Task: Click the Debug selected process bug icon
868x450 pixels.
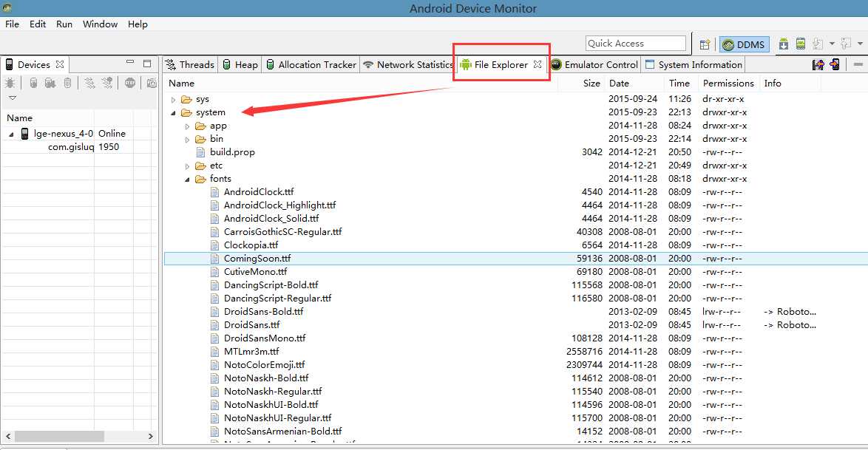Action: click(10, 83)
